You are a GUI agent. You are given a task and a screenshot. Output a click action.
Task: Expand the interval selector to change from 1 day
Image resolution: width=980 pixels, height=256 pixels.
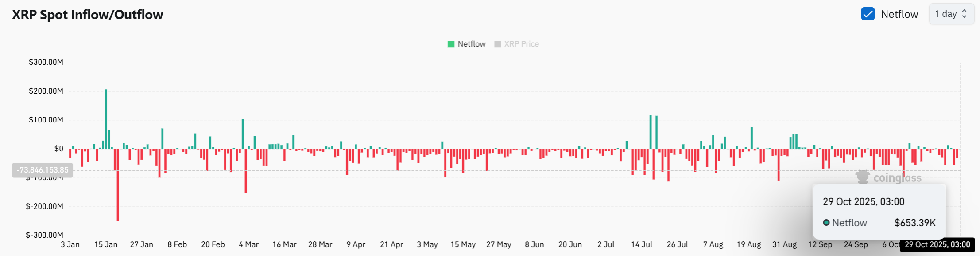(951, 14)
